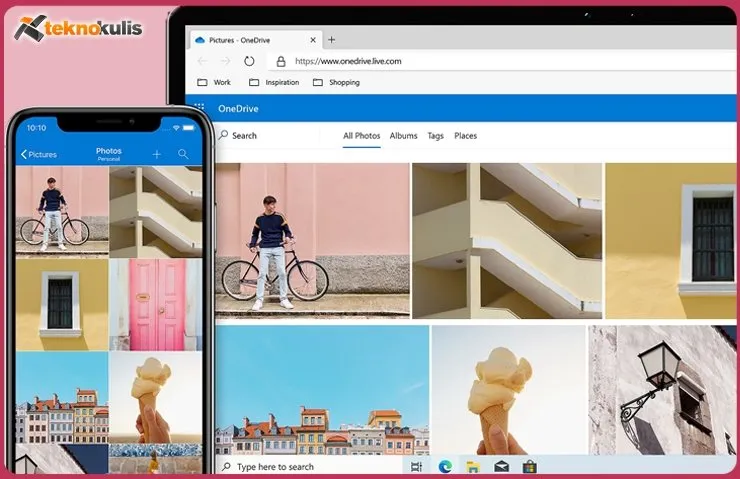Open the pink door photo on phone
Image resolution: width=740 pixels, height=479 pixels.
tap(156, 305)
